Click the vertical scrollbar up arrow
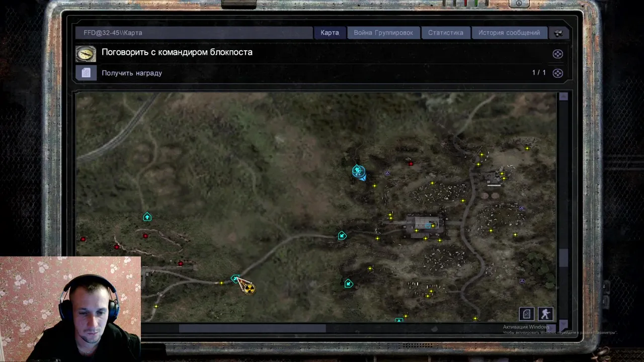This screenshot has width=644, height=362. coord(563,97)
